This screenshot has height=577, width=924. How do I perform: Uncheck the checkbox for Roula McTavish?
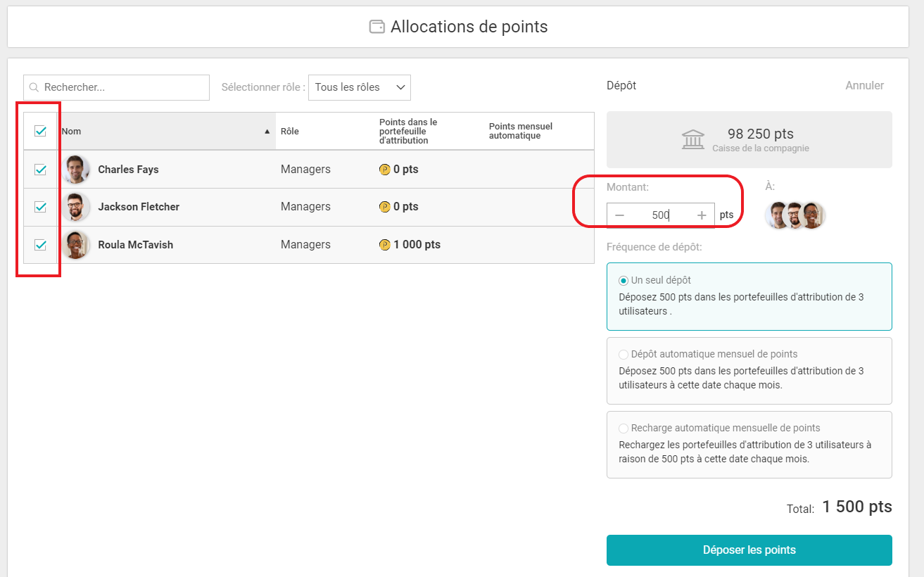tap(40, 245)
